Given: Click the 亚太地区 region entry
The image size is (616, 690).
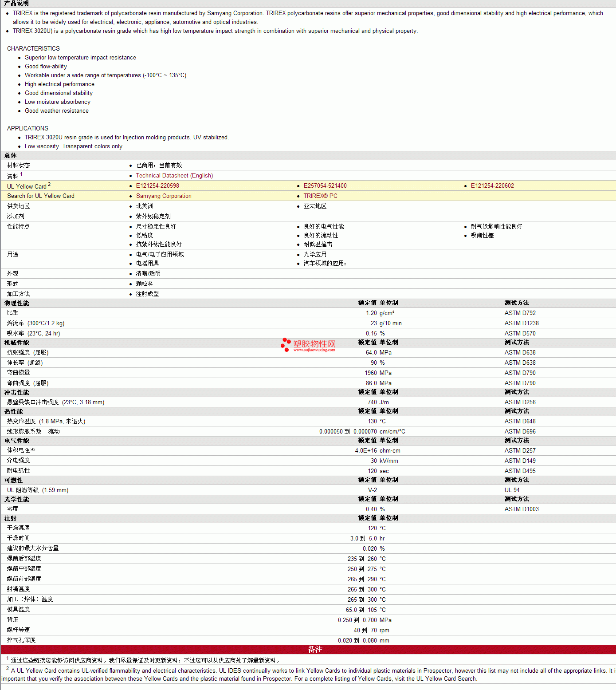Looking at the screenshot, I should tap(315, 206).
